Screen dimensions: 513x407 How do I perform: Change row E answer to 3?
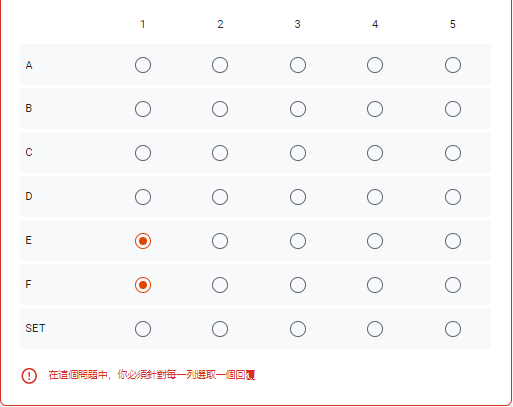click(298, 241)
